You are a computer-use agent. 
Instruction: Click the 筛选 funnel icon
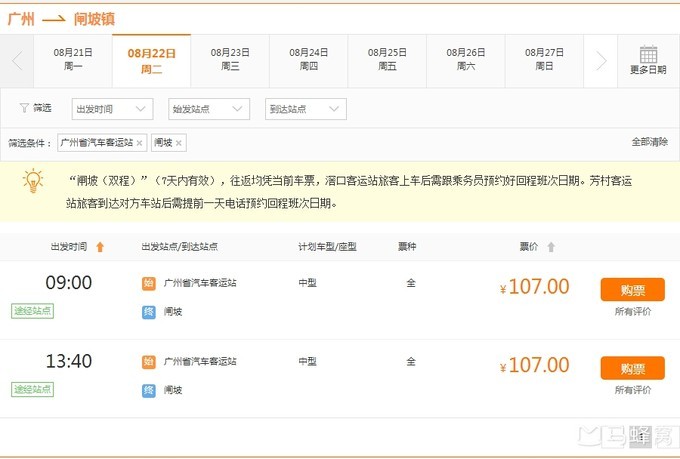[24, 108]
